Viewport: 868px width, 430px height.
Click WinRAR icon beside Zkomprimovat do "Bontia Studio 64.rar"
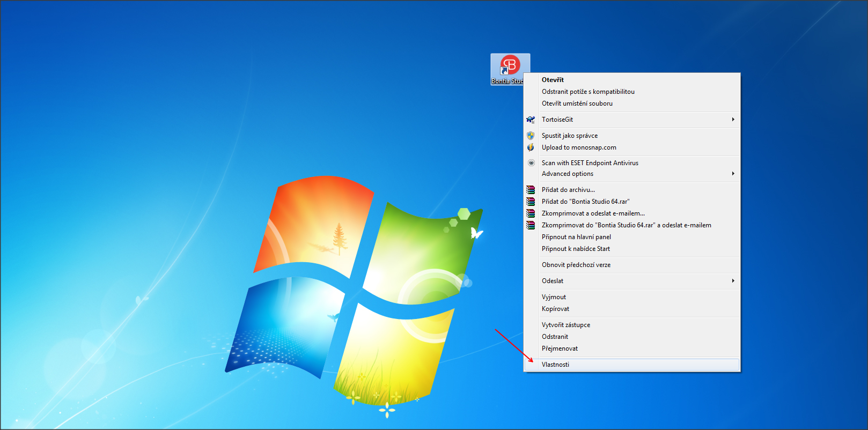tap(531, 225)
